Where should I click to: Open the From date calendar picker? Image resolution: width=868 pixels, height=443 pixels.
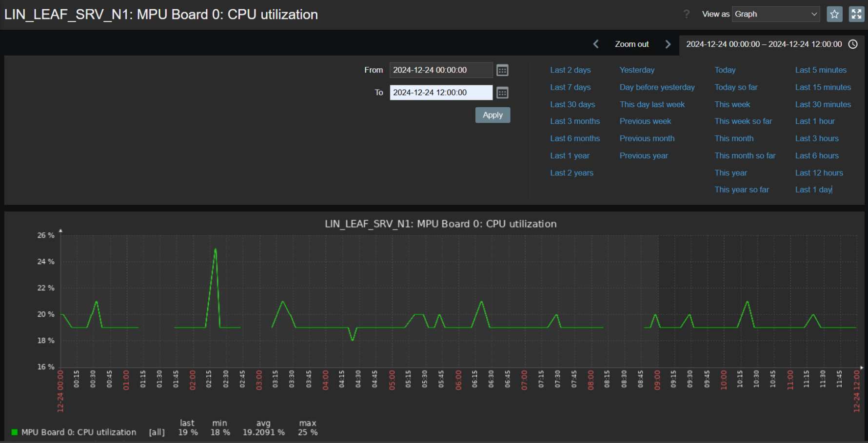click(x=502, y=70)
